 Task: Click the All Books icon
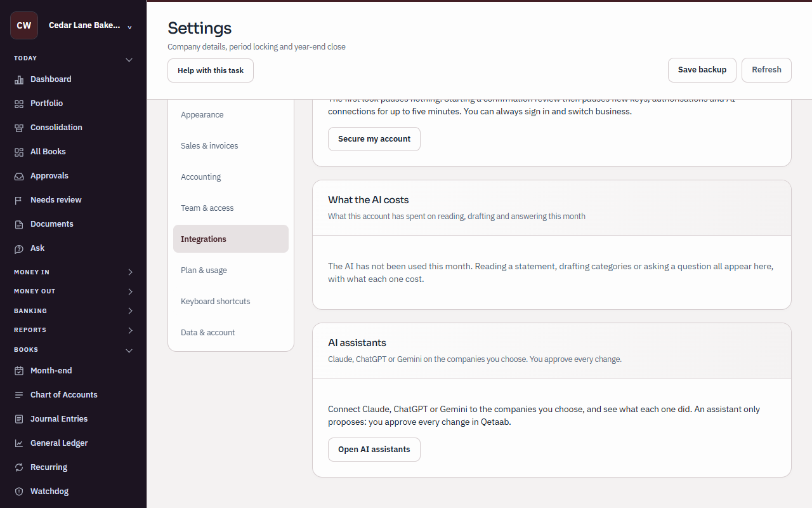click(x=19, y=152)
